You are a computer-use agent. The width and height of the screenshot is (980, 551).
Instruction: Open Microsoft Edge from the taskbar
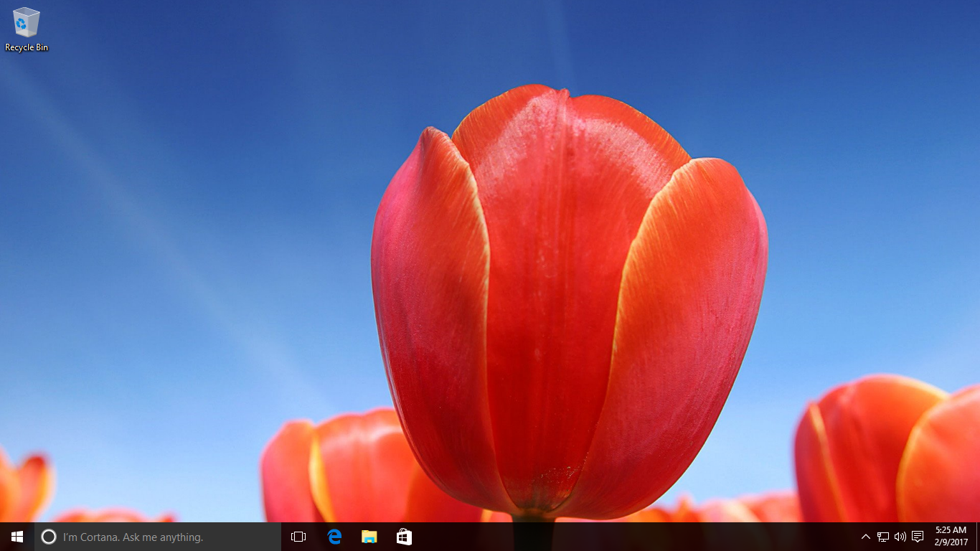pyautogui.click(x=333, y=536)
